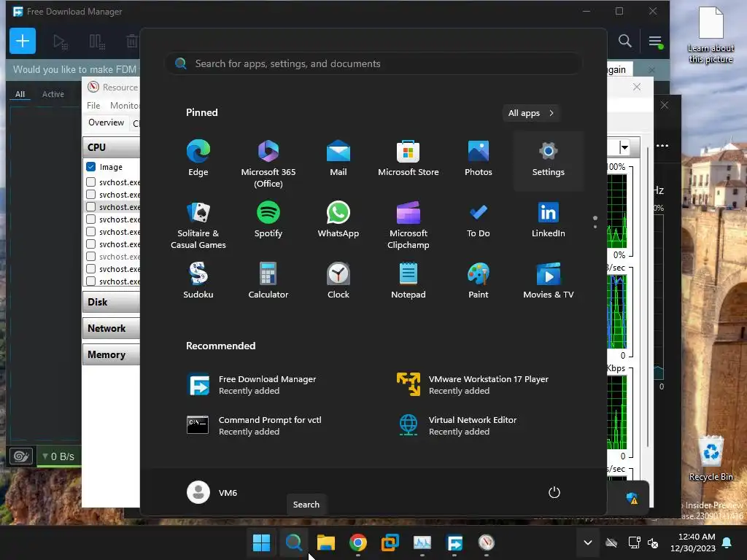This screenshot has width=747, height=560.
Task: Open Monitor menu in Resource Monitor
Action: pos(125,106)
